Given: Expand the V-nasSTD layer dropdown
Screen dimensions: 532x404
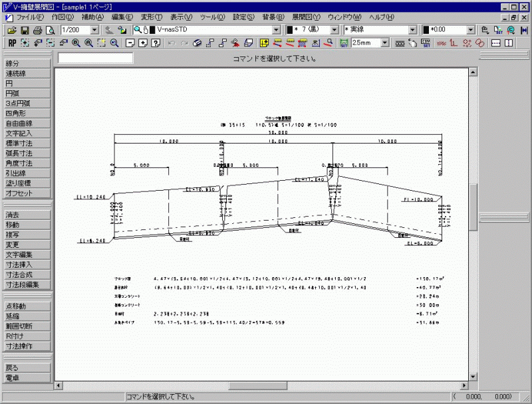Looking at the screenshot, I should click(276, 30).
